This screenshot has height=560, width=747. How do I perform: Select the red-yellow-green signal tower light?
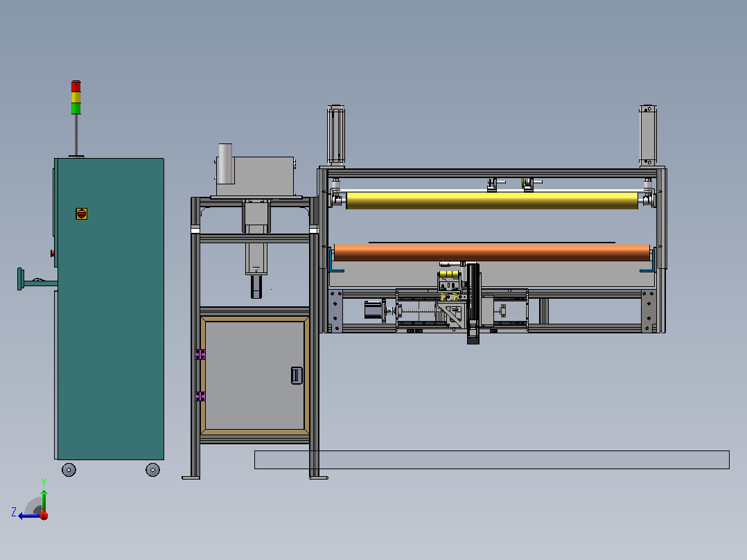(x=76, y=97)
